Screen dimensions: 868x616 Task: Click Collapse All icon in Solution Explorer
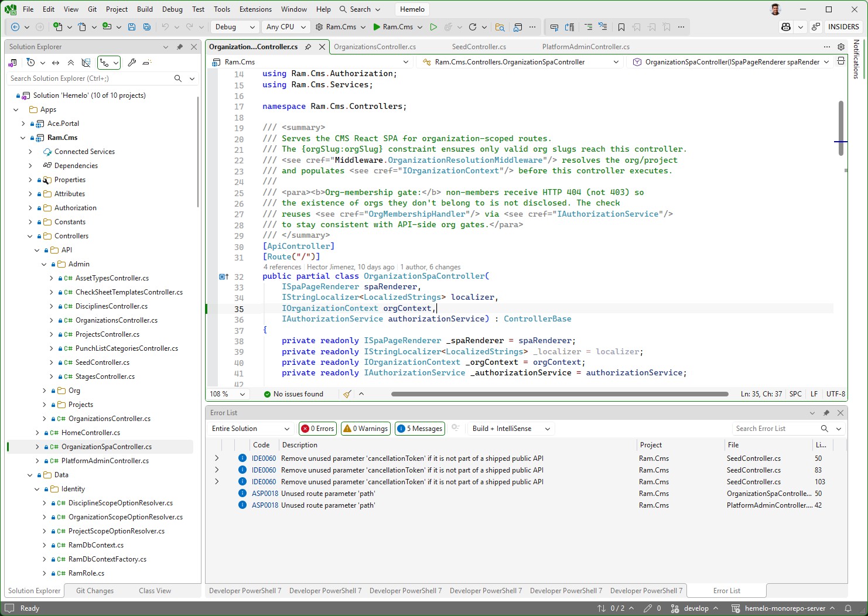tap(71, 63)
